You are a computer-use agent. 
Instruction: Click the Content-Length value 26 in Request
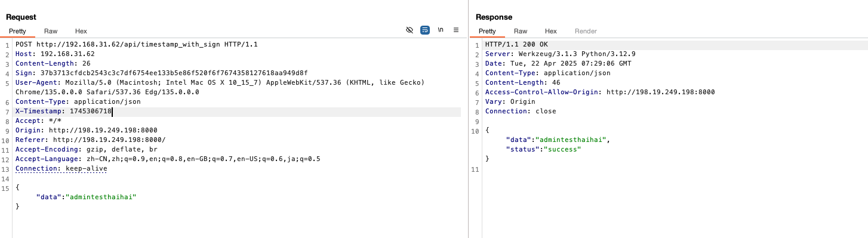tap(87, 64)
